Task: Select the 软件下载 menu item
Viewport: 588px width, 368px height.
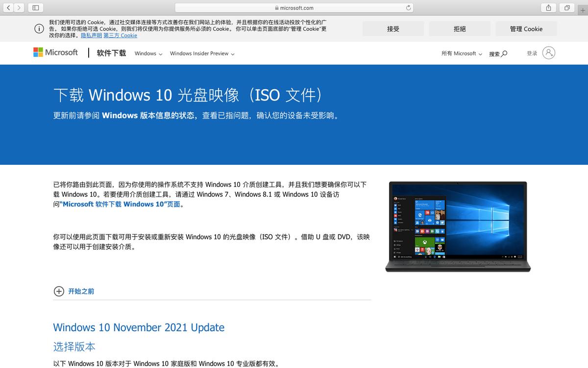Action: 111,53
